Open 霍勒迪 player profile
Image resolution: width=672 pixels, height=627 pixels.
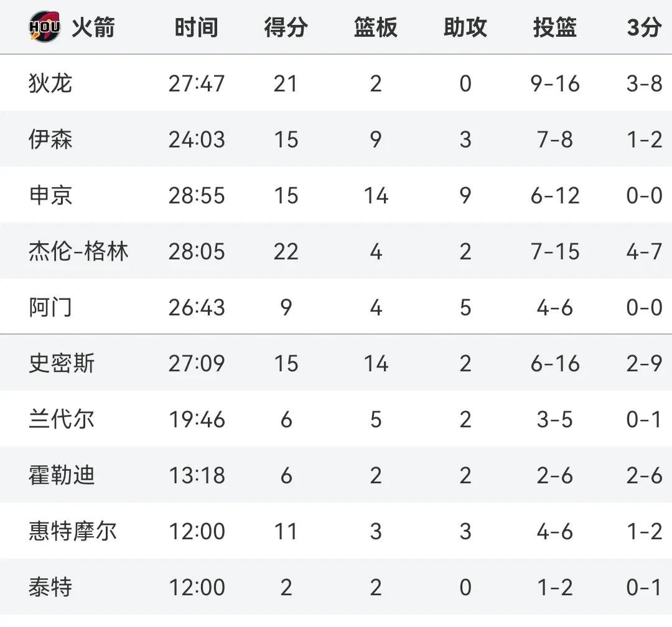(62, 475)
